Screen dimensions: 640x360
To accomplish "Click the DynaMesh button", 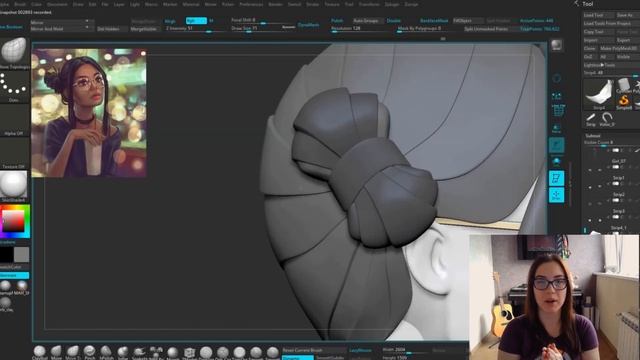I will click(309, 25).
